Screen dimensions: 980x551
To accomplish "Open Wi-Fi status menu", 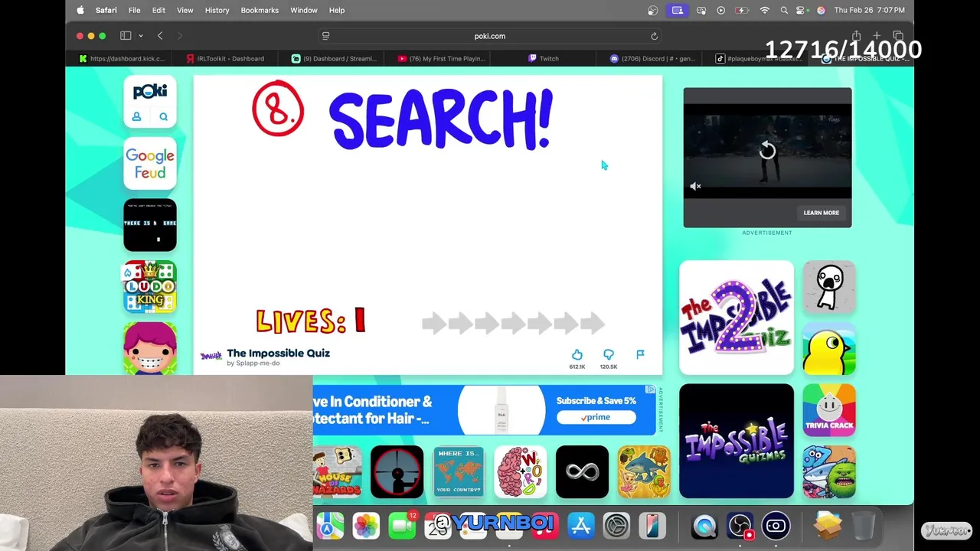I will click(764, 10).
